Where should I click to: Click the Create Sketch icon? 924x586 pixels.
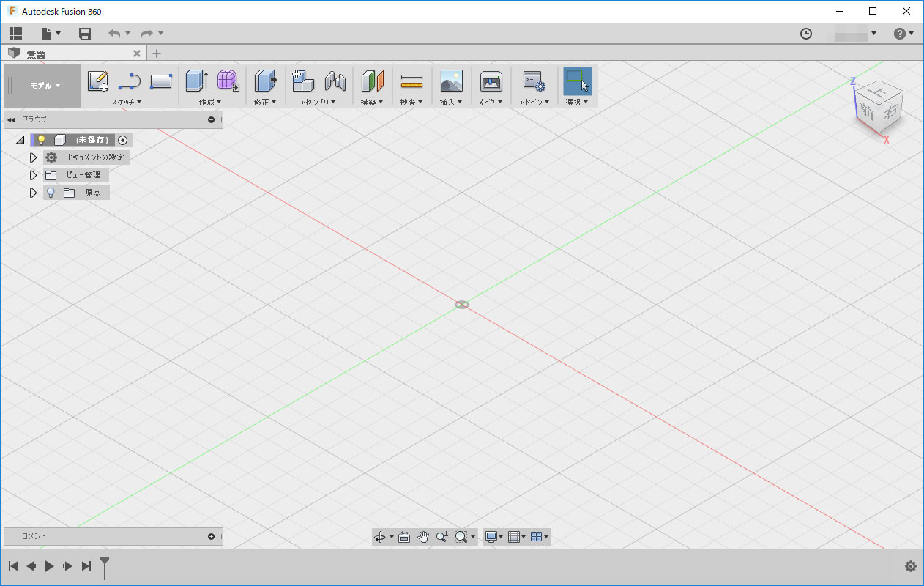tap(97, 81)
